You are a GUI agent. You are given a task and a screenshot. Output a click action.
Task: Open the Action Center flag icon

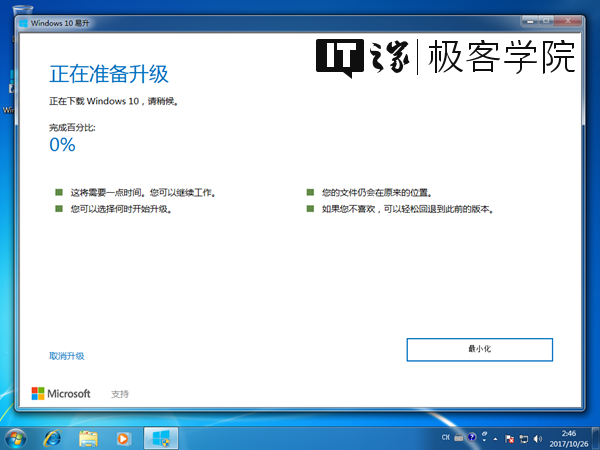[509, 439]
